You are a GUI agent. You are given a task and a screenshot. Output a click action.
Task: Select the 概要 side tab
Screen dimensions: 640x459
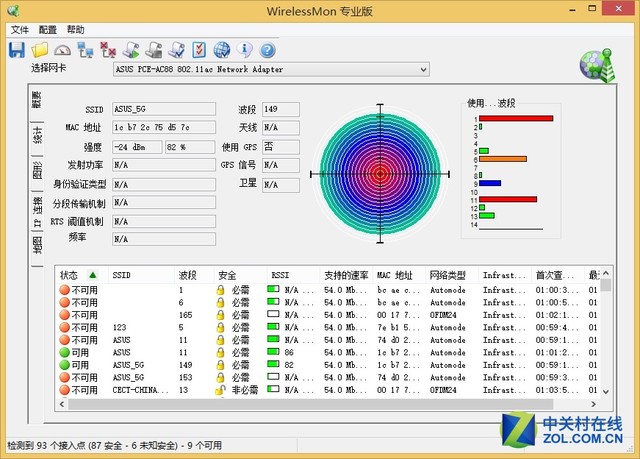(37, 99)
